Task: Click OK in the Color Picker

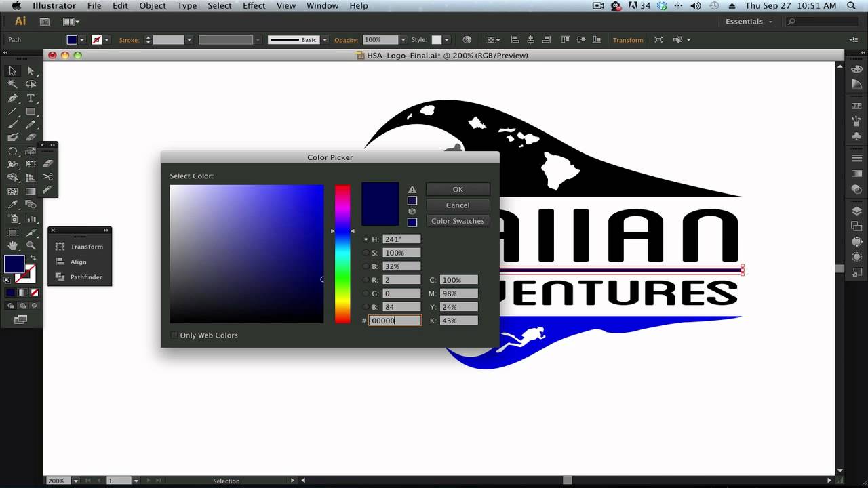Action: pyautogui.click(x=458, y=190)
